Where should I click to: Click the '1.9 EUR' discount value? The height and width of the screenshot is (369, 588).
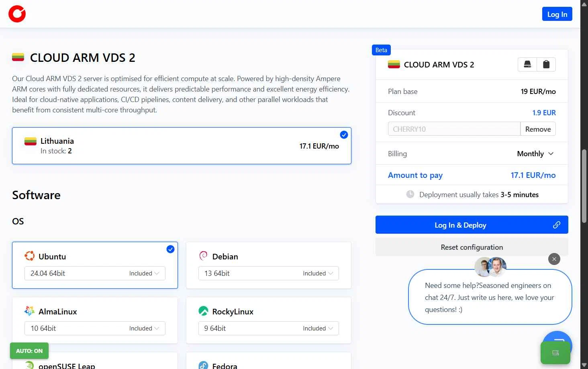pos(544,113)
